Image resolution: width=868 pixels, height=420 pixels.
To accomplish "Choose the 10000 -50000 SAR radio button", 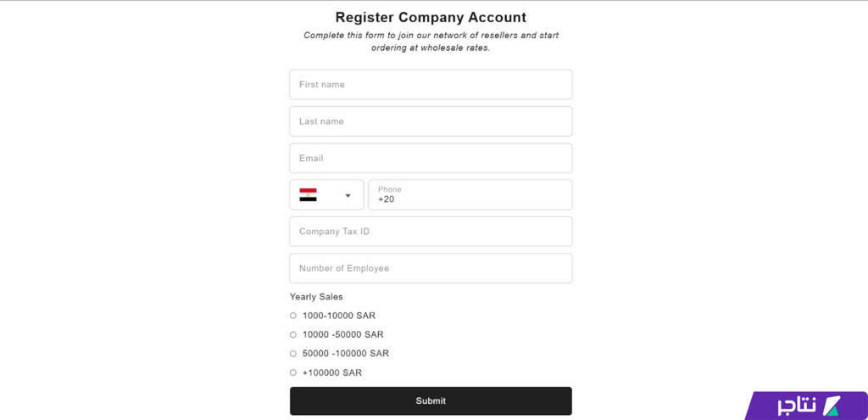I will (293, 335).
